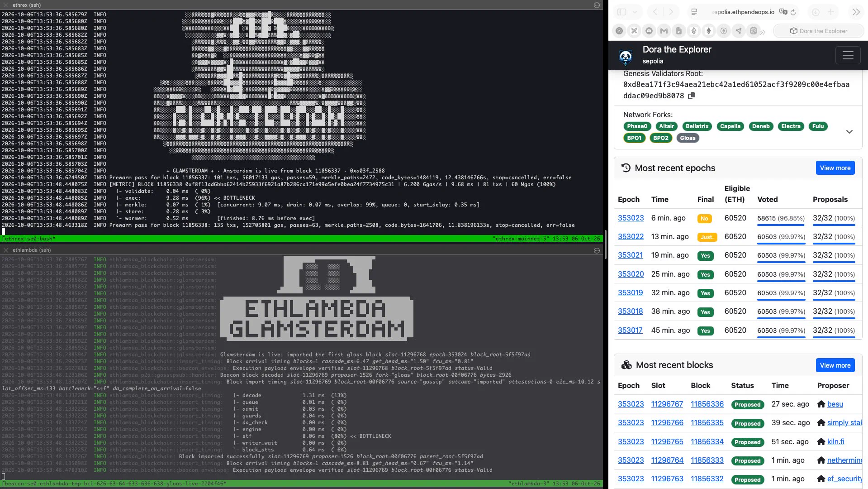
Task: Select the Fulu fork badge
Action: 818,126
